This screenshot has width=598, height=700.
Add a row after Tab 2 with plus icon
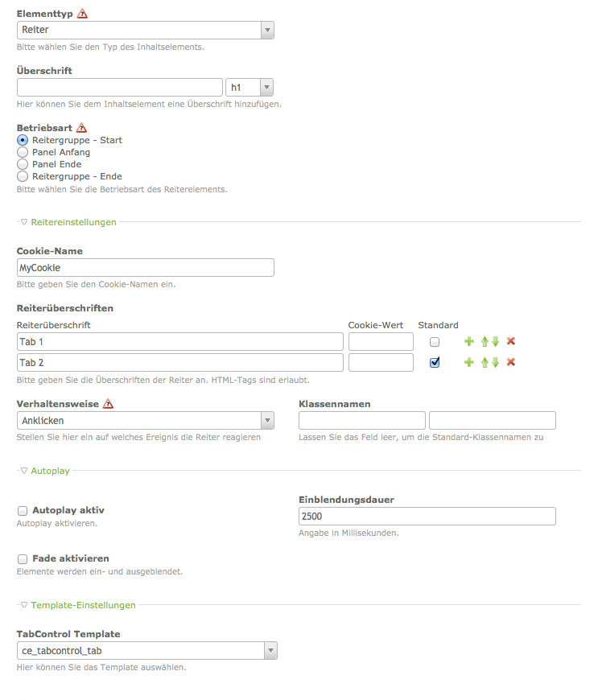point(469,362)
